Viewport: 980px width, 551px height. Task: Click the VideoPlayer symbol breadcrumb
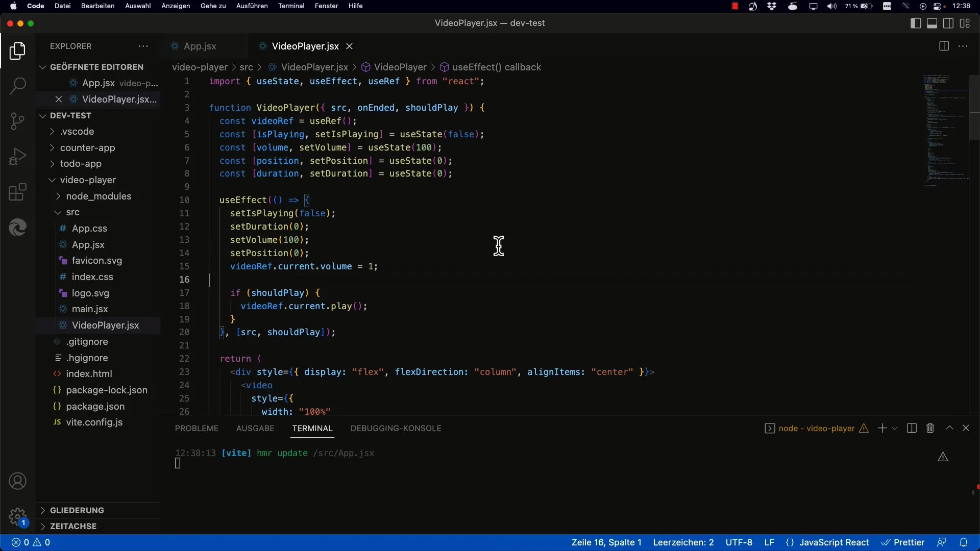click(x=394, y=67)
